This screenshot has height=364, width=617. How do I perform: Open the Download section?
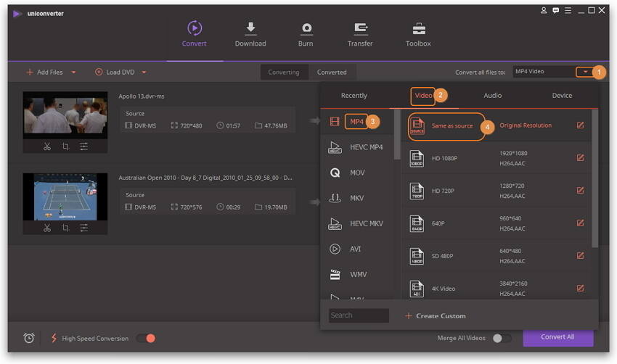tap(250, 34)
